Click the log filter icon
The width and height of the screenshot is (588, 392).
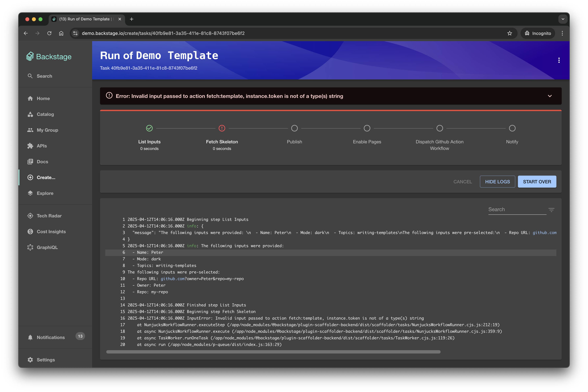point(551,210)
